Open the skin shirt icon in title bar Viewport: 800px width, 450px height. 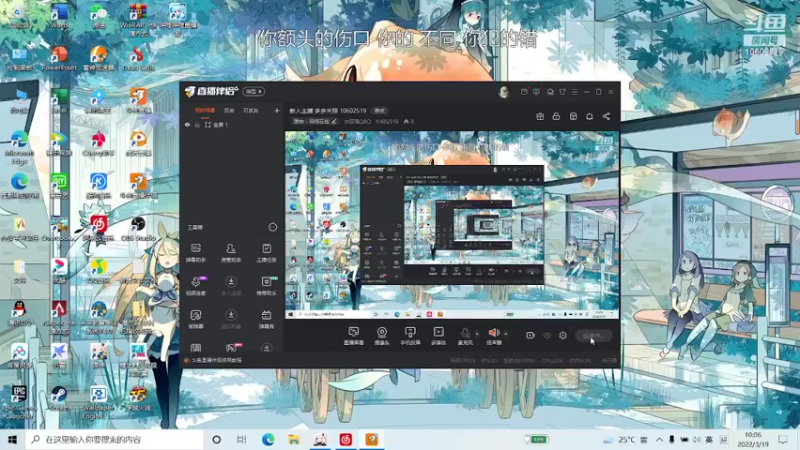point(562,92)
